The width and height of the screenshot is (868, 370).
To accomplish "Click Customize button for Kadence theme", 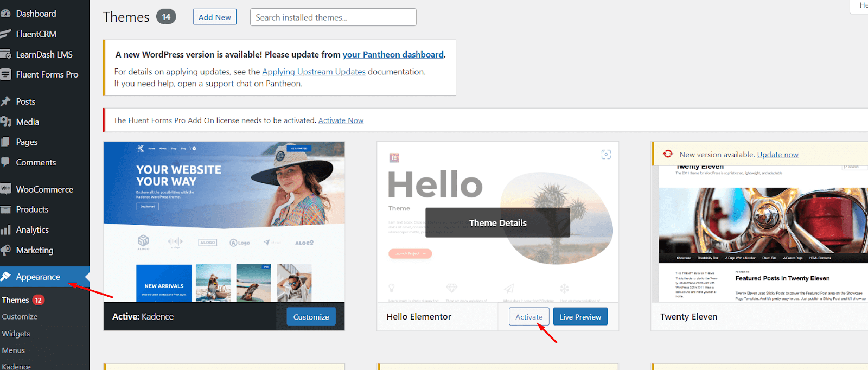I will (311, 317).
